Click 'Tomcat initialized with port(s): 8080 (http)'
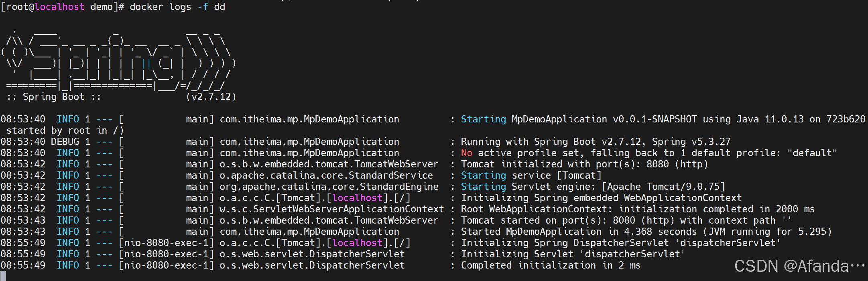This screenshot has height=281, width=868. point(584,164)
